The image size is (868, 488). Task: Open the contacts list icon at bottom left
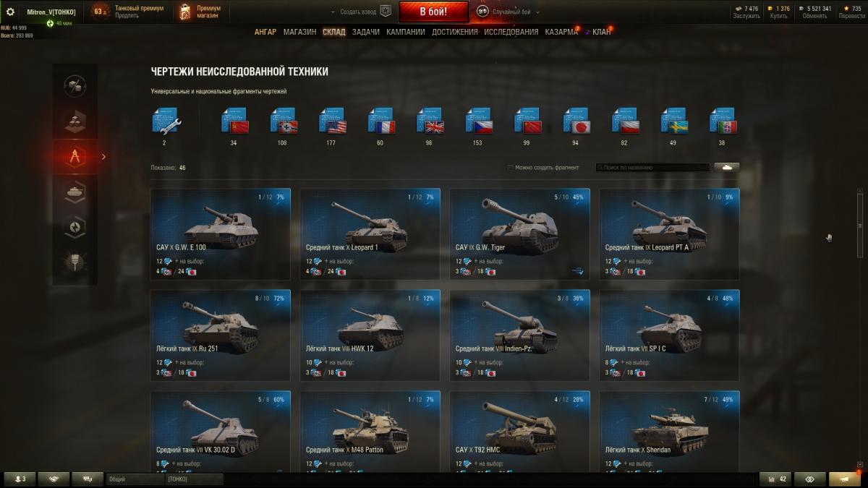click(20, 479)
